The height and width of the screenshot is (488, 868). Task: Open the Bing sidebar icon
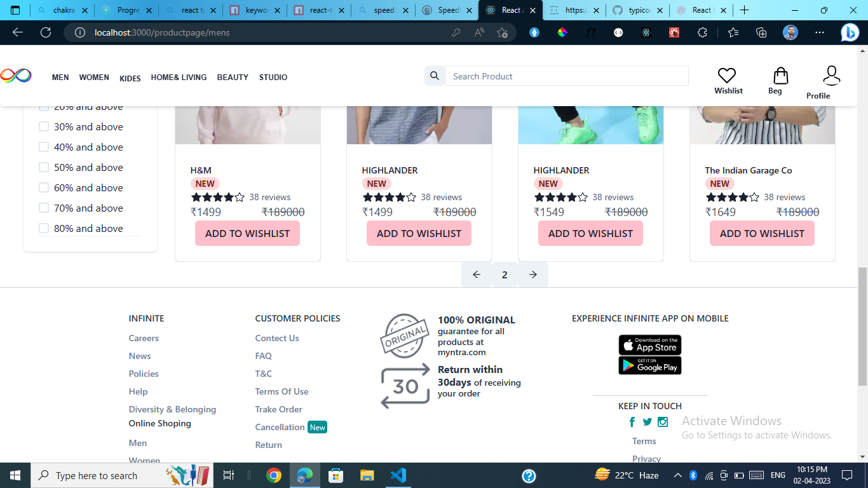(x=850, y=32)
